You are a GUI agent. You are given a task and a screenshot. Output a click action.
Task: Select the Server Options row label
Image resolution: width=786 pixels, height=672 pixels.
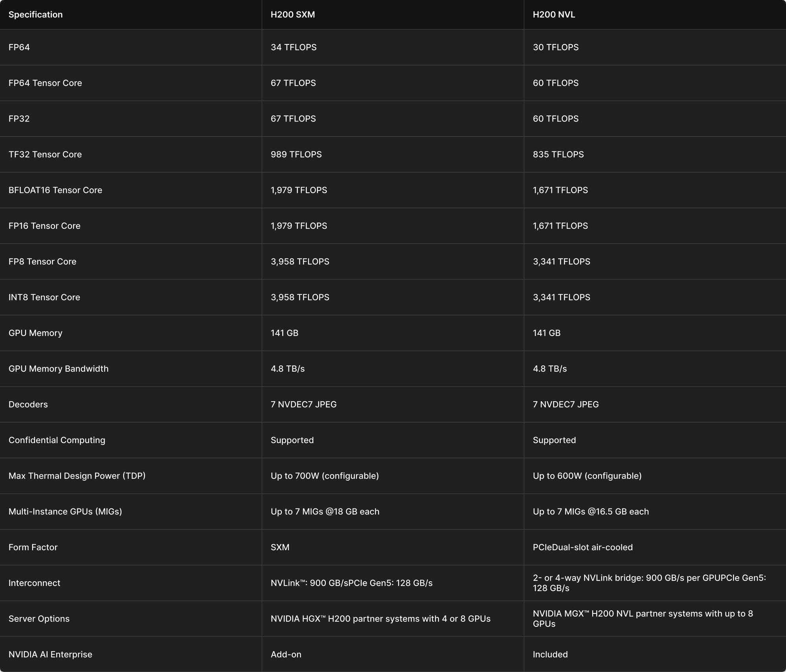click(39, 619)
